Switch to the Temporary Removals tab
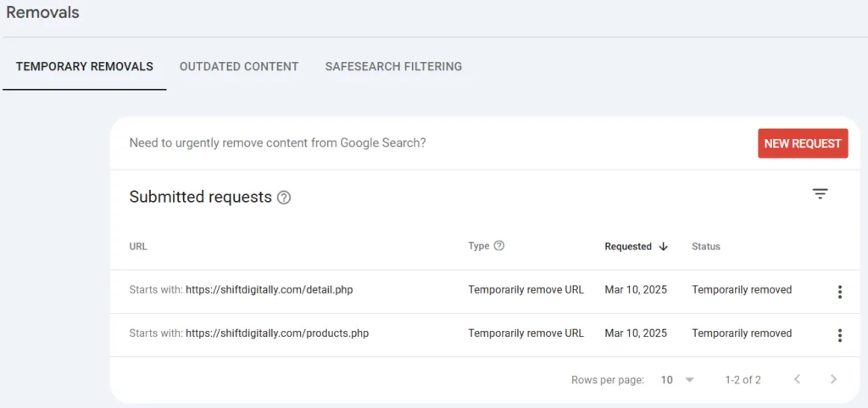Viewport: 868px width, 408px height. tap(84, 66)
